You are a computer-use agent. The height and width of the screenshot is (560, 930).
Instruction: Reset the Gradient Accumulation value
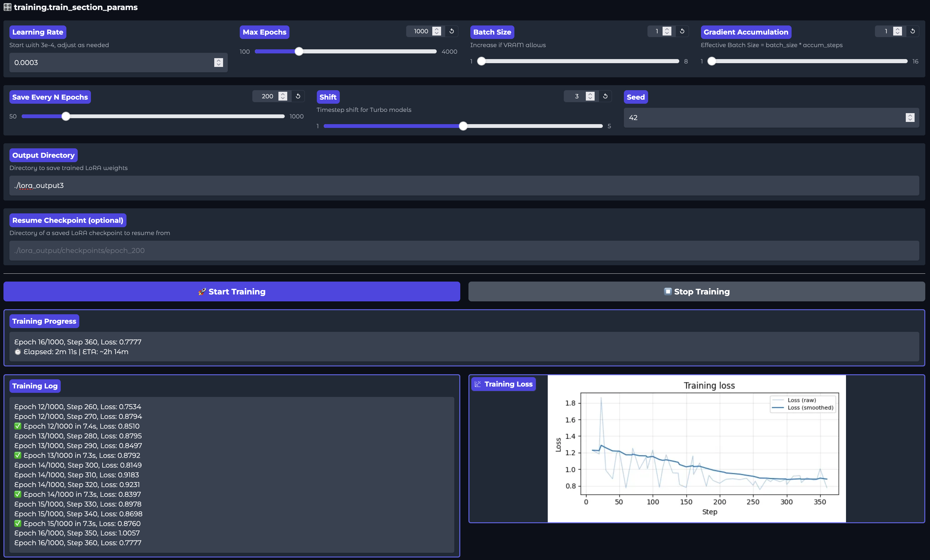tap(912, 31)
